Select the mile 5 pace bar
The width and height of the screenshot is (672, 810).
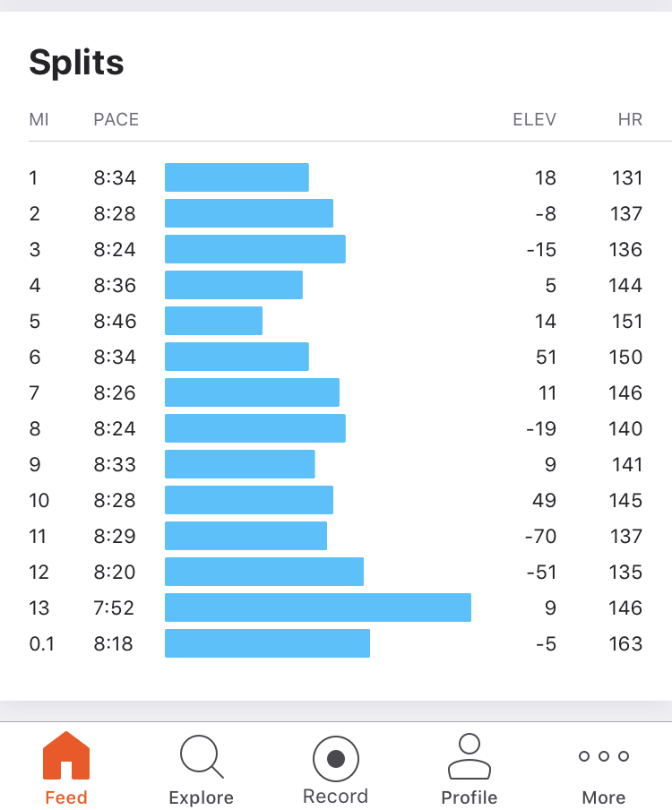[x=213, y=321]
